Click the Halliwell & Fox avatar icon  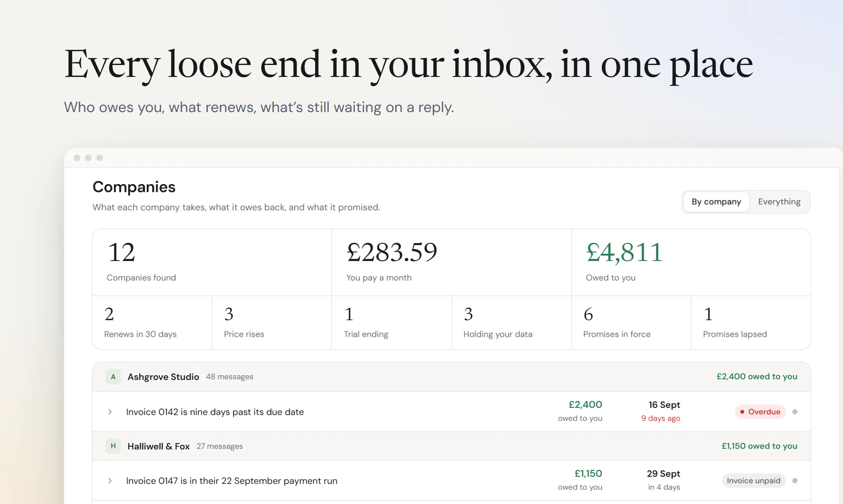click(x=113, y=446)
